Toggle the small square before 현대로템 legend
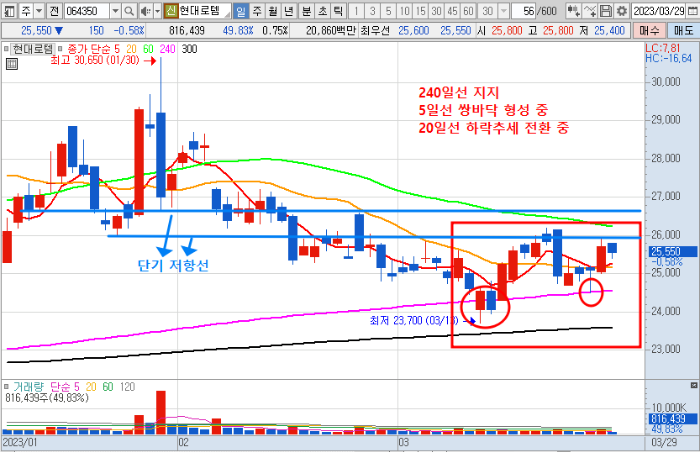 6,48
